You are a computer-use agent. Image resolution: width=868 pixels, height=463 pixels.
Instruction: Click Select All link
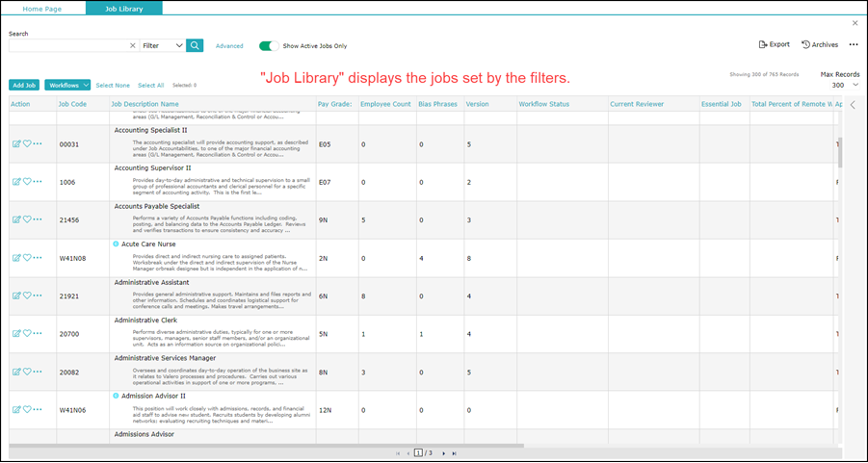pos(151,85)
